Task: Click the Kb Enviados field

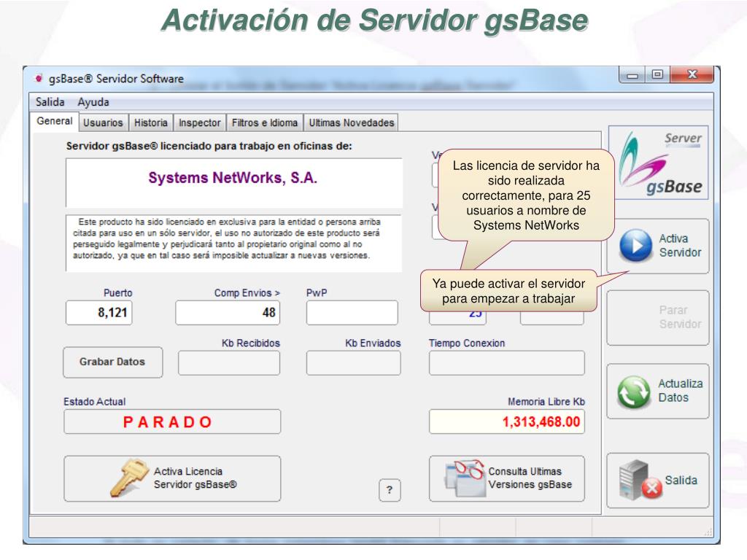Action: tap(354, 363)
